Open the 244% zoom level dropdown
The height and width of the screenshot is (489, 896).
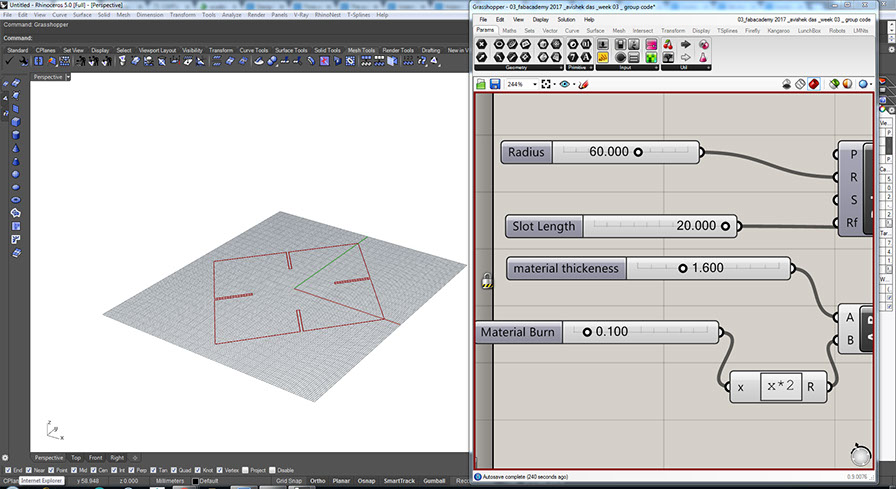535,84
